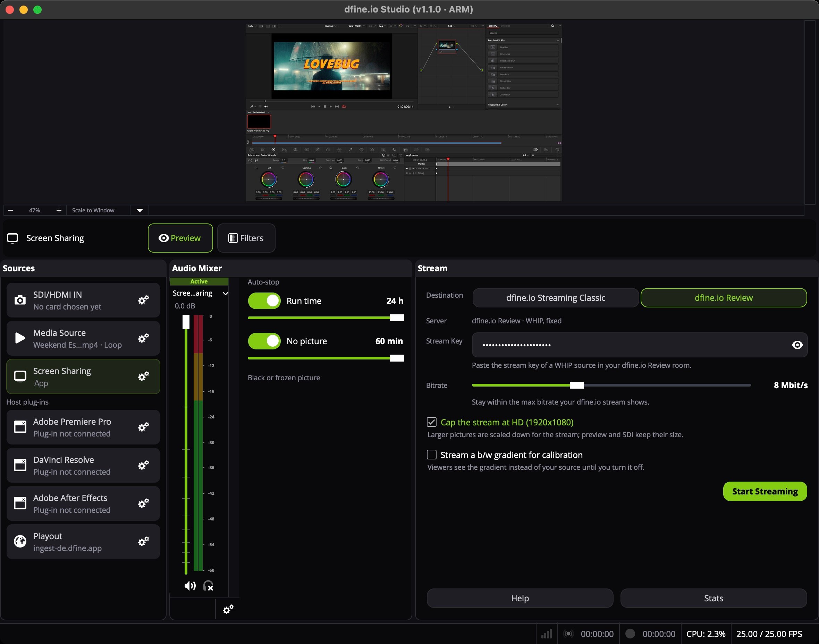
Task: Adjust the No picture duration slider handle
Action: 397,358
